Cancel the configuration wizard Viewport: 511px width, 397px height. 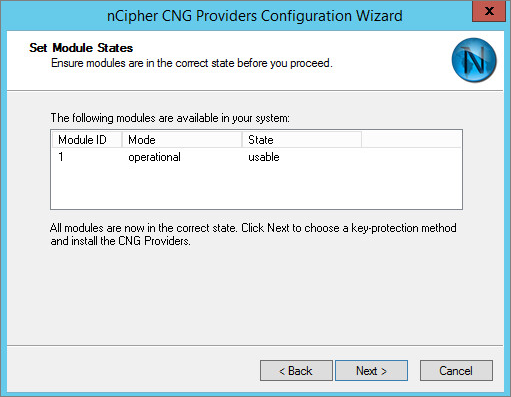pos(456,370)
